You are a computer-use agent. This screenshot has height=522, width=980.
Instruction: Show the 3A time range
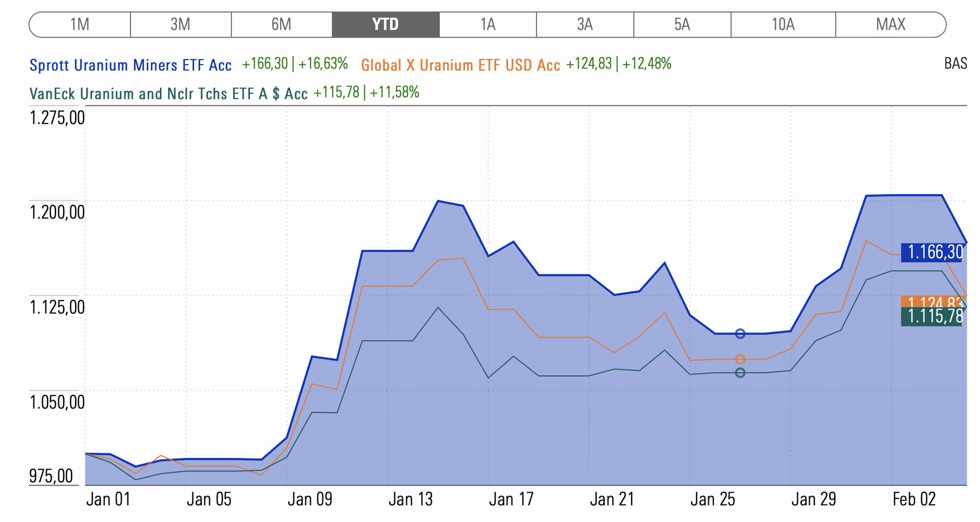pos(585,25)
